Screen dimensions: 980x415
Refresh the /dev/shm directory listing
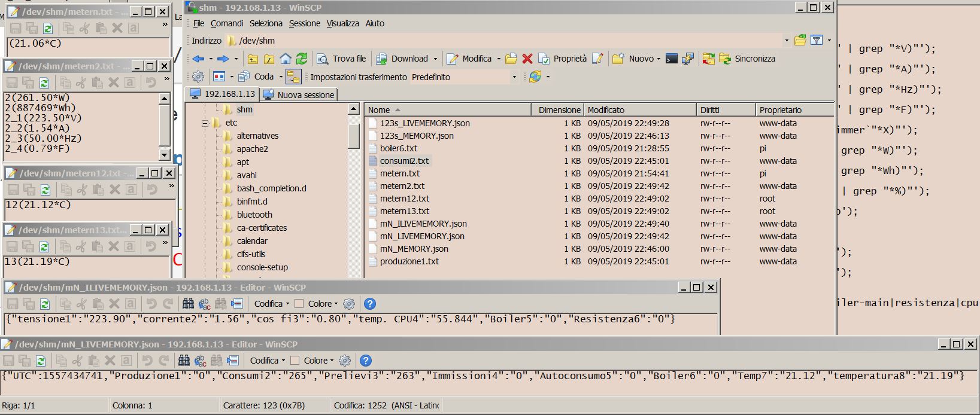coord(302,59)
